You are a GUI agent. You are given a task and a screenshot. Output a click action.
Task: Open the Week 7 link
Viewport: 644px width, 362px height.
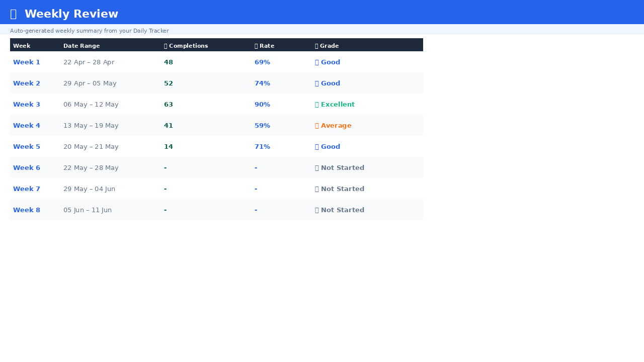click(27, 189)
